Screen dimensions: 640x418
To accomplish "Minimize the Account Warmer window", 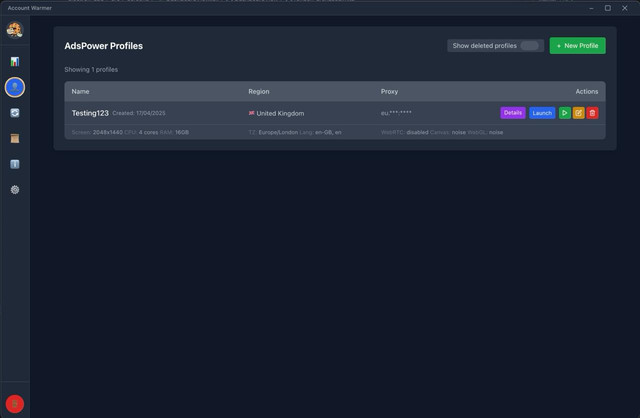I will click(x=591, y=8).
